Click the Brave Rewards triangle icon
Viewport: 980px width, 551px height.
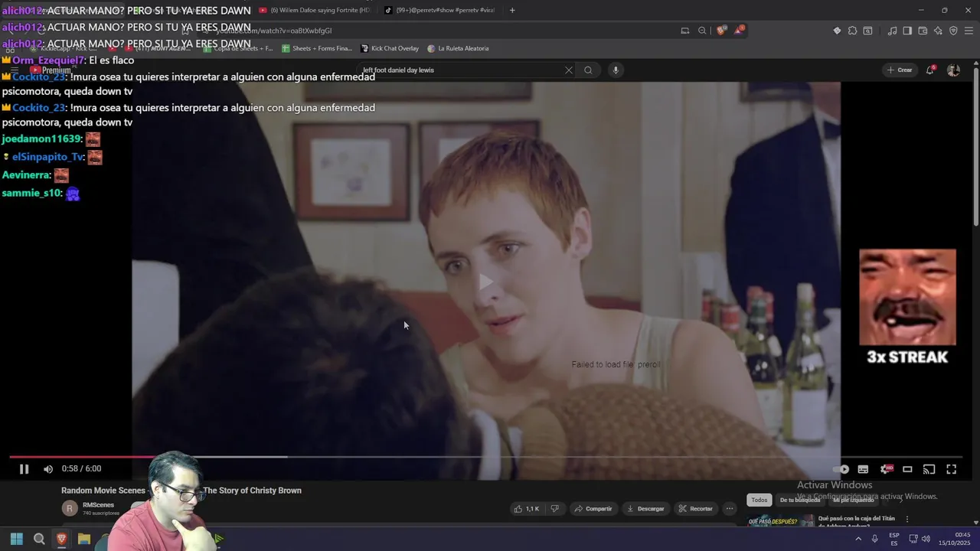(x=739, y=31)
